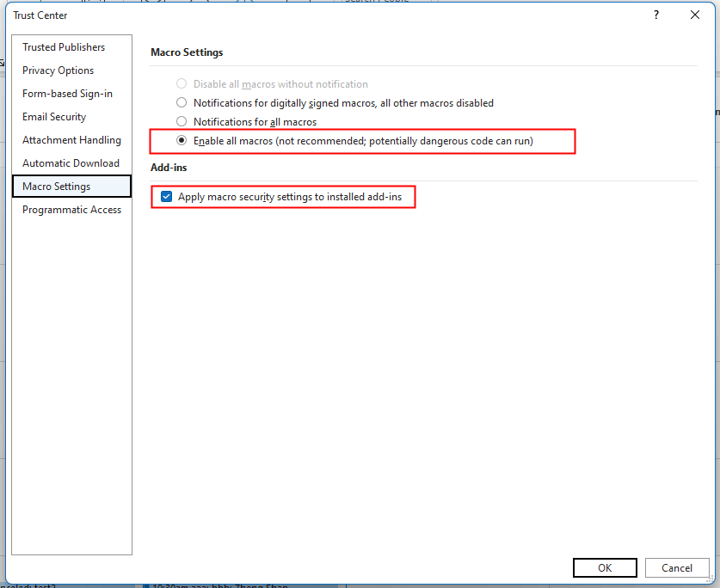Viewport: 720px width, 588px height.
Task: Close the Trust Center dialog
Action: (x=695, y=15)
